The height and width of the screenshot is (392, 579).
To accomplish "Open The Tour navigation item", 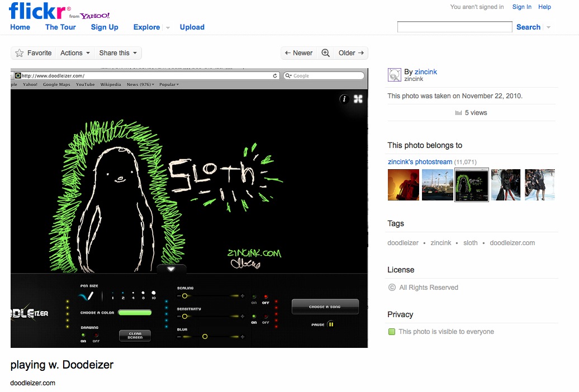I will click(60, 27).
